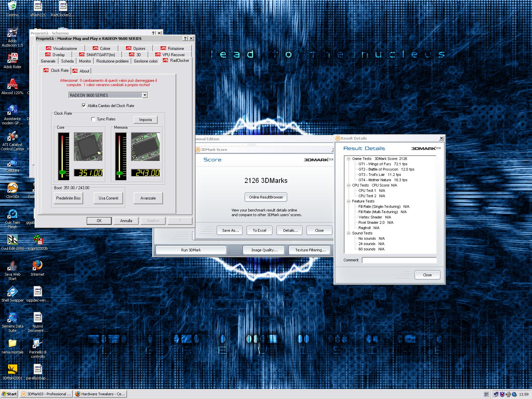
Task: Click the IT language indicator in tray
Action: tap(486, 394)
